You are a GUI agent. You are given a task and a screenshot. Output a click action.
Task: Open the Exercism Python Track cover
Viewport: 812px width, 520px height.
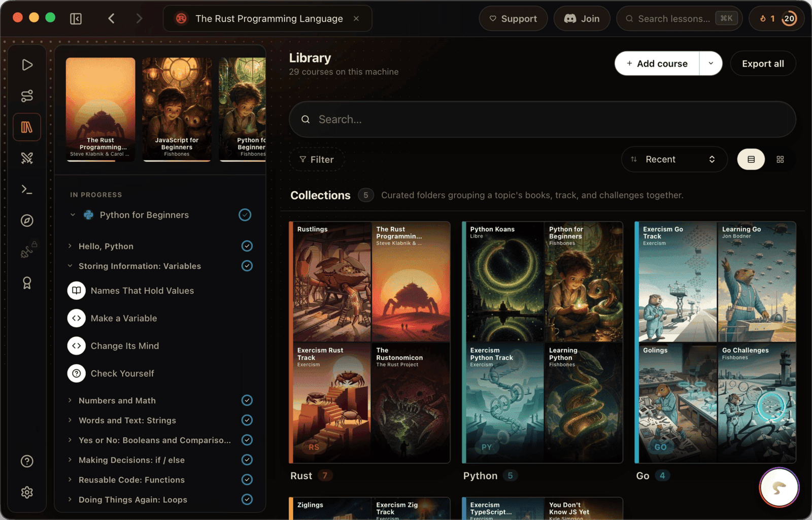[505, 403]
